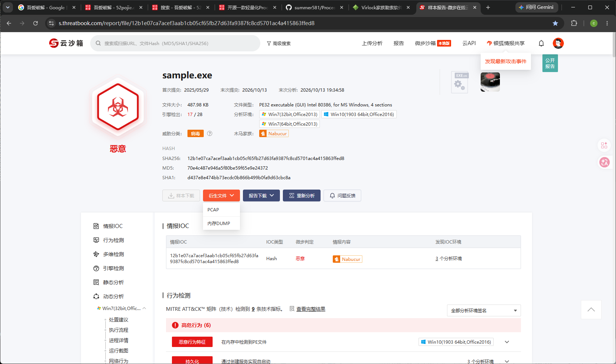Image resolution: width=616 pixels, height=364 pixels.
Task: Expand the 衍生文件 dropdown button
Action: tap(221, 195)
